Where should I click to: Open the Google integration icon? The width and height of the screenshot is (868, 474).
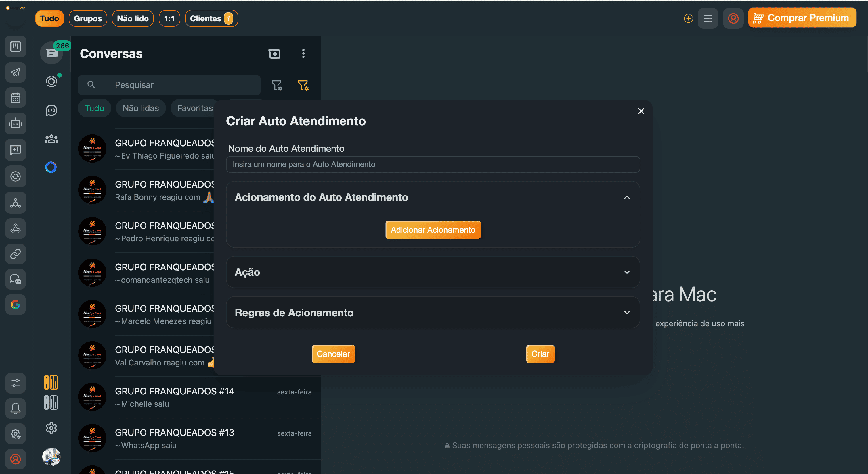(x=16, y=305)
